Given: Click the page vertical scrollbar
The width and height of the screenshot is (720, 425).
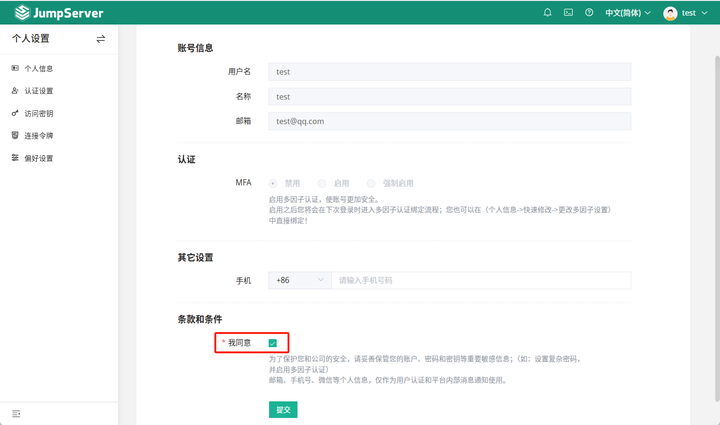Looking at the screenshot, I should tap(717, 228).
